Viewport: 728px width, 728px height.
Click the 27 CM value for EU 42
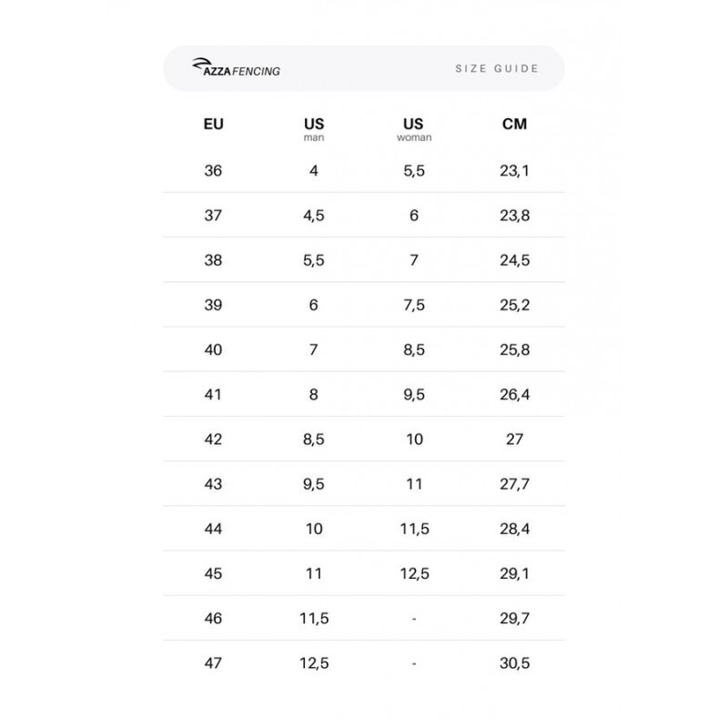pos(514,440)
